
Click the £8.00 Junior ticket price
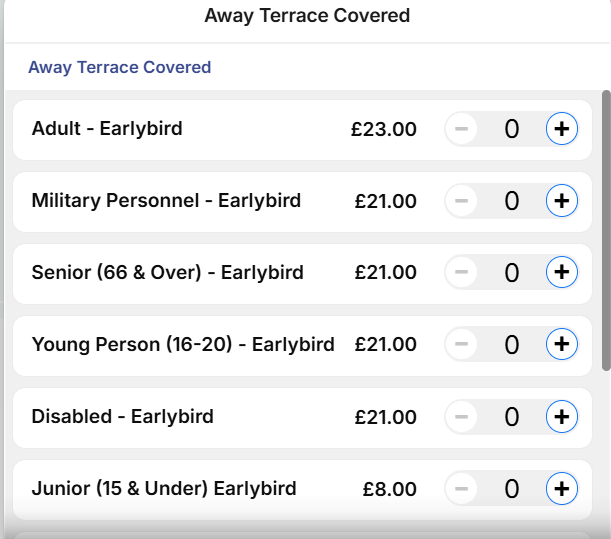click(x=389, y=489)
